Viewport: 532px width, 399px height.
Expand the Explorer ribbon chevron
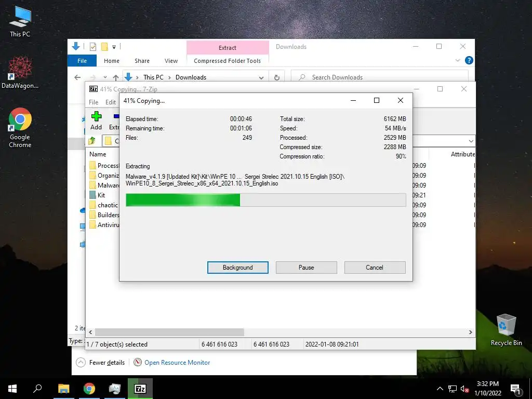458,60
